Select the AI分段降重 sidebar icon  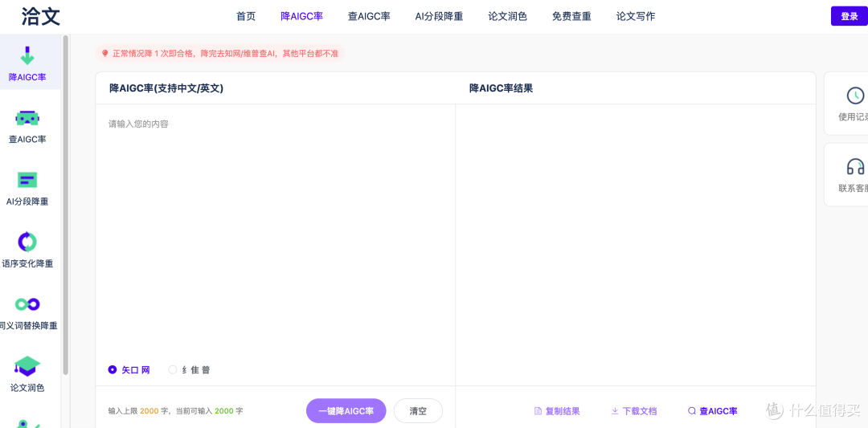[x=27, y=180]
